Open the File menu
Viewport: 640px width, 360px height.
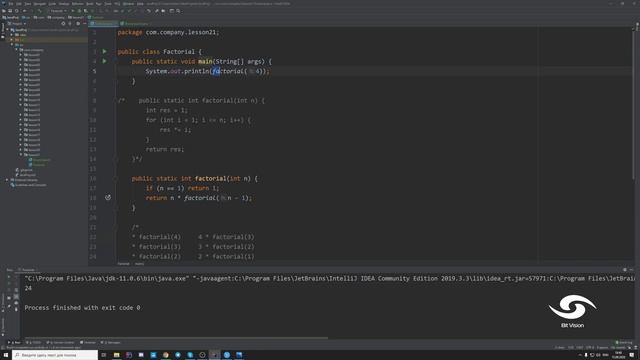tap(11, 4)
